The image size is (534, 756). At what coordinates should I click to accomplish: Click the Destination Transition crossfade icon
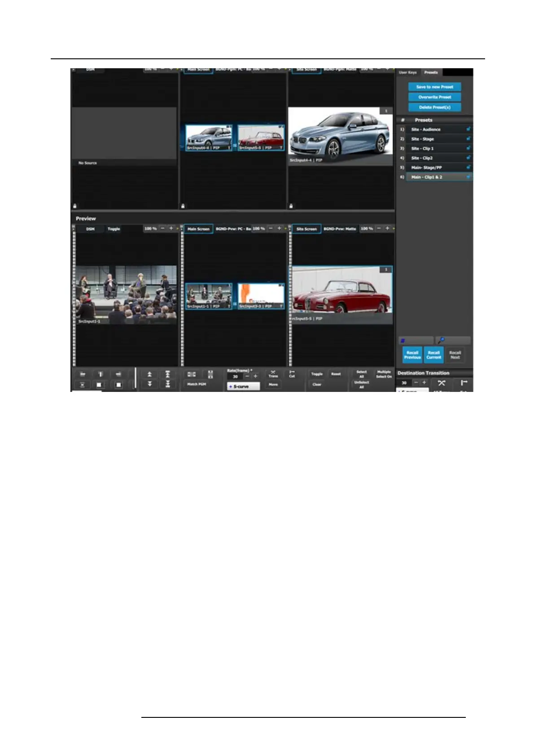pos(442,383)
